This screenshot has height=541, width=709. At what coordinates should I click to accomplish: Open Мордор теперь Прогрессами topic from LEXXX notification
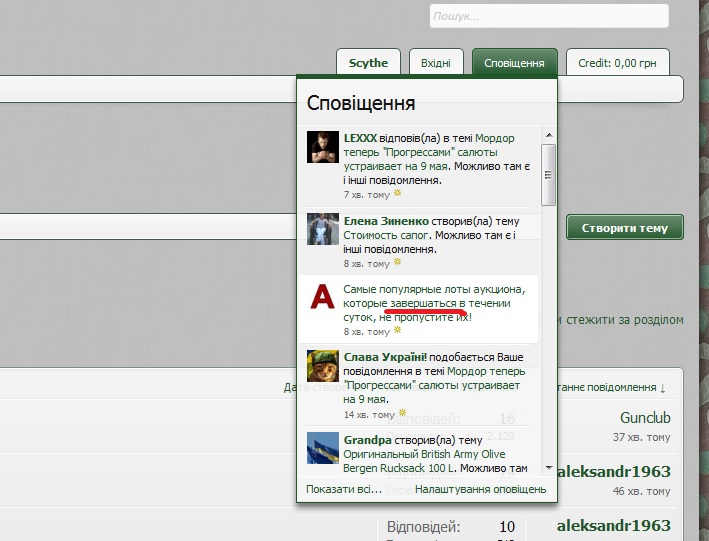tap(428, 152)
